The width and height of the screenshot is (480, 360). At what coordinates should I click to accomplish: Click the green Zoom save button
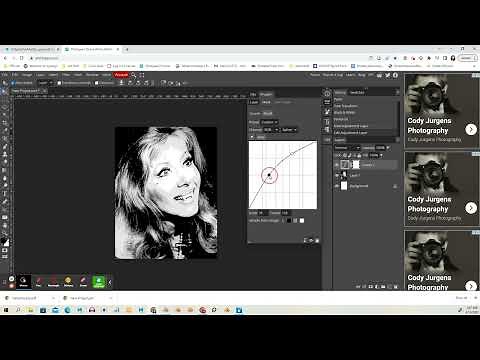point(99,282)
